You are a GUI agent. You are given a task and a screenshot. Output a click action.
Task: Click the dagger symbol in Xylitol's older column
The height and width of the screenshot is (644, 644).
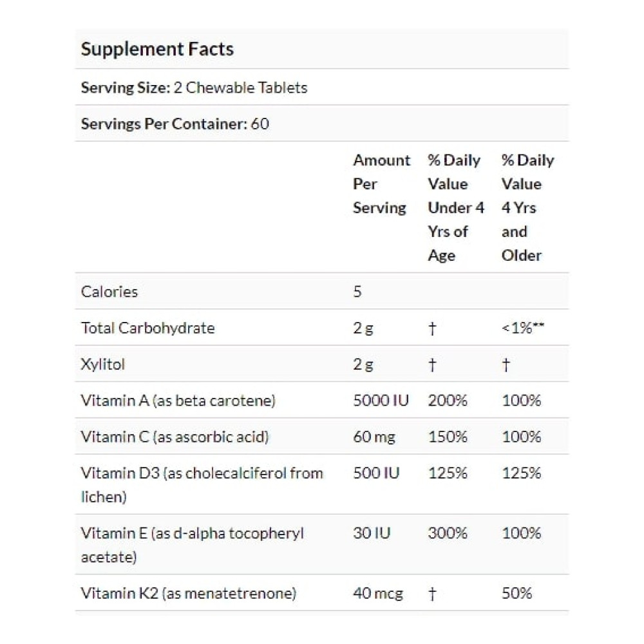(506, 365)
